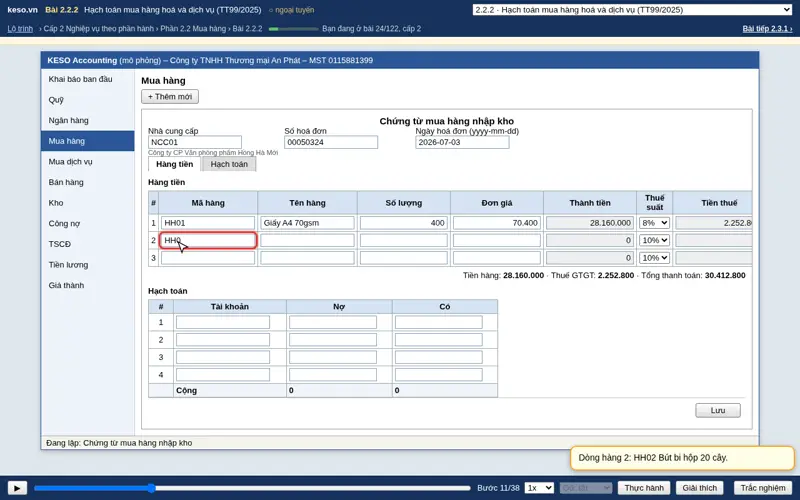Viewport: 800px width, 500px height.
Task: Open the tax rate dropdown for row 3
Action: tap(654, 258)
